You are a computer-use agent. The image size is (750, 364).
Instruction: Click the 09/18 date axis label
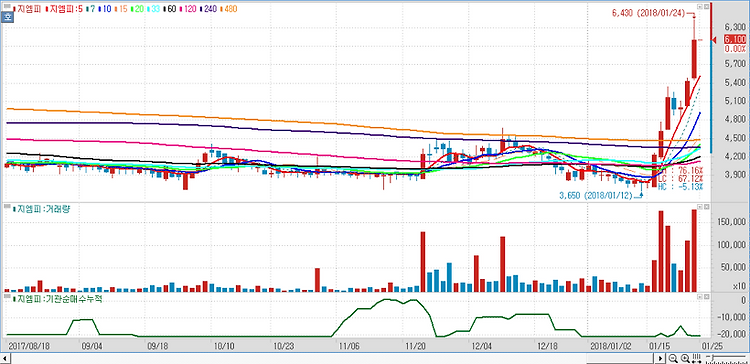(157, 345)
